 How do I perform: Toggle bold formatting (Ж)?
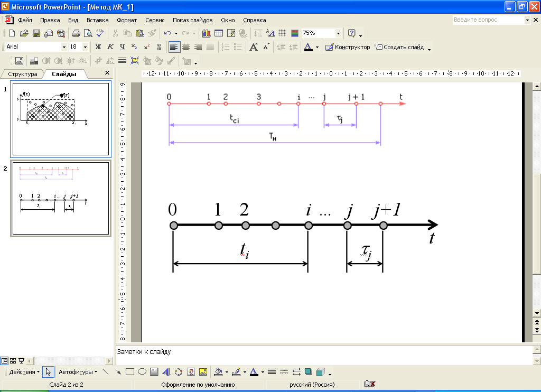click(98, 47)
